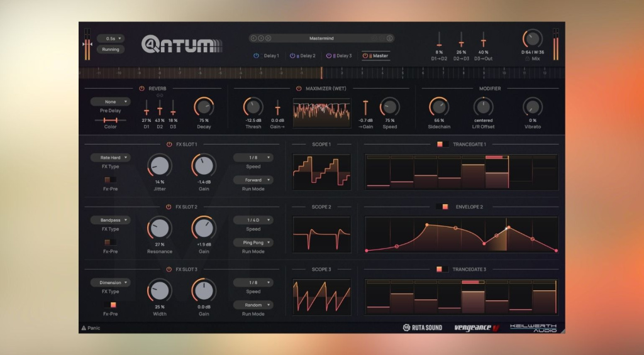Click the Vibrato knob
644x355 pixels.
[x=533, y=107]
